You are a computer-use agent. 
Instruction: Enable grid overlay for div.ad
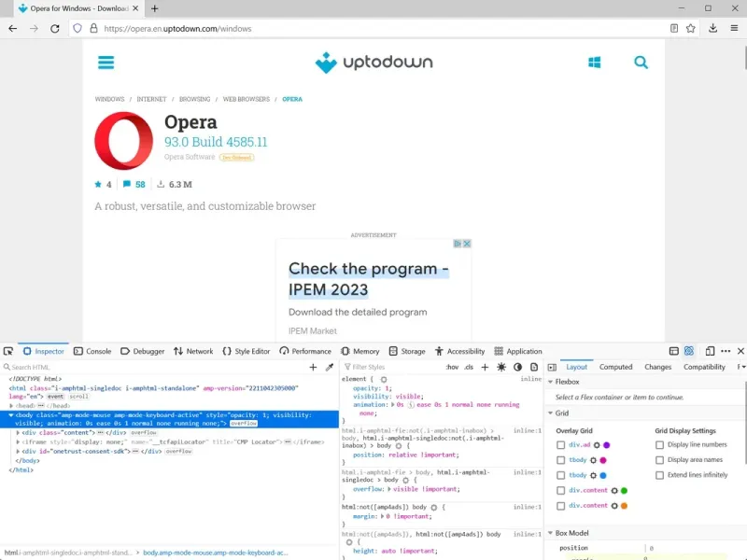pos(561,445)
